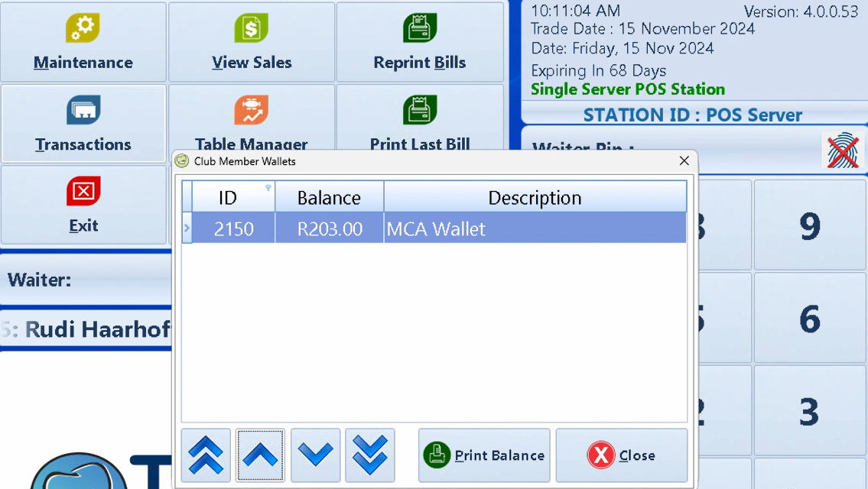Image resolution: width=868 pixels, height=489 pixels.
Task: Print Last Bill using its icon
Action: pos(419,109)
